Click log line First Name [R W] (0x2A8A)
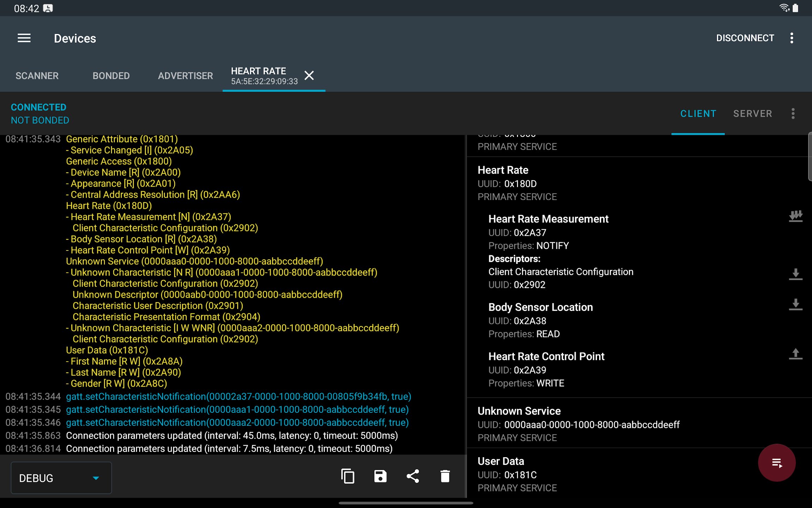 (x=124, y=361)
